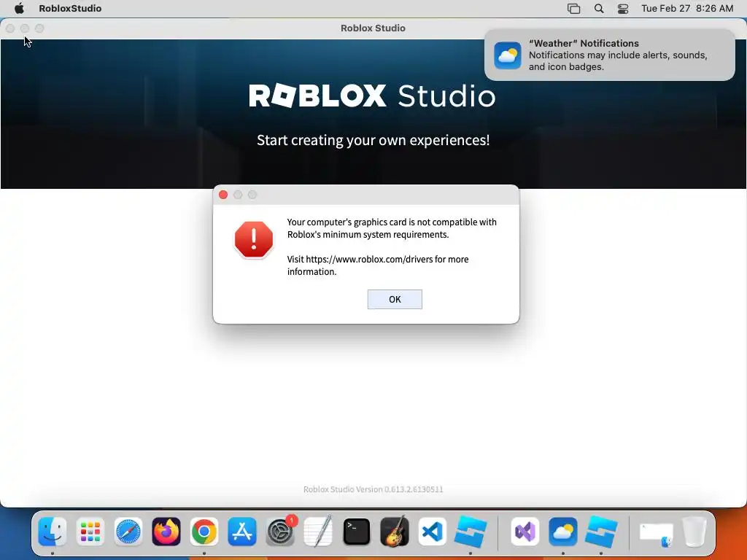This screenshot has height=560, width=747.
Task: Open the Apple menu
Action: pyautogui.click(x=19, y=8)
